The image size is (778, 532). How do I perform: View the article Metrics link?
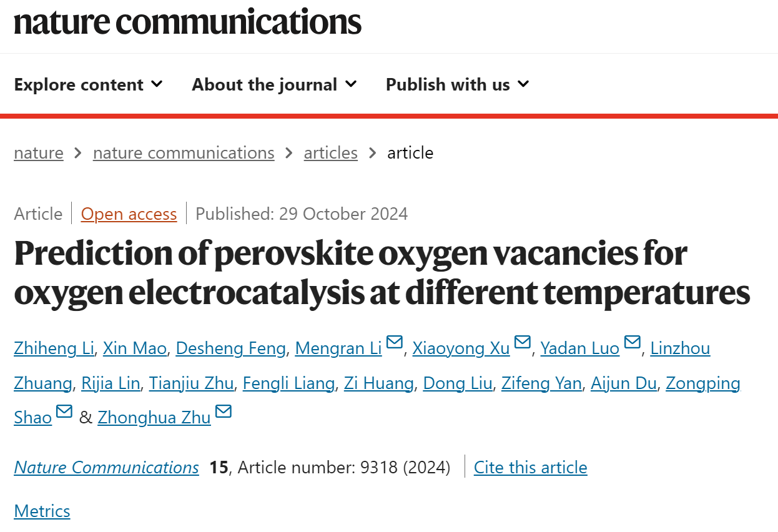(42, 511)
